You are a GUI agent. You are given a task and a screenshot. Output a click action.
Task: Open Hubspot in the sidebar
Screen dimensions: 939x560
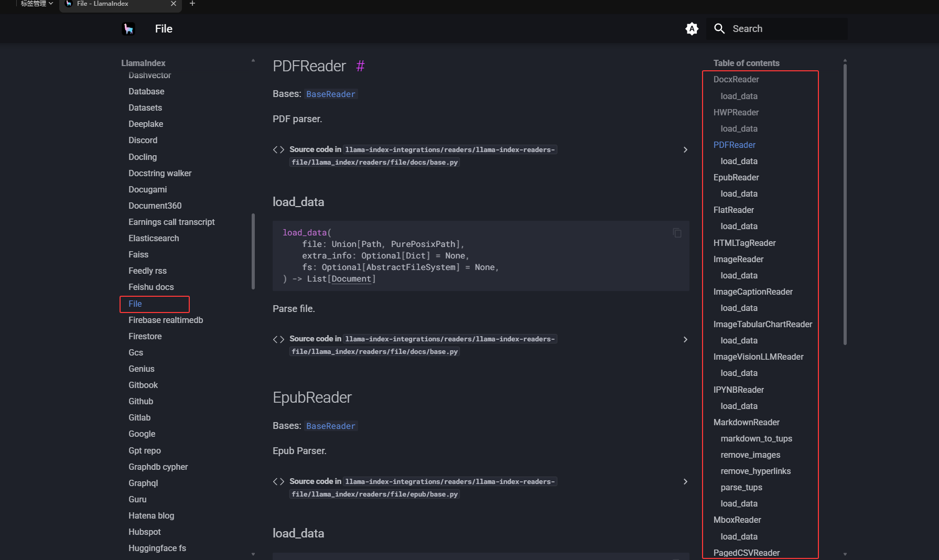(145, 532)
